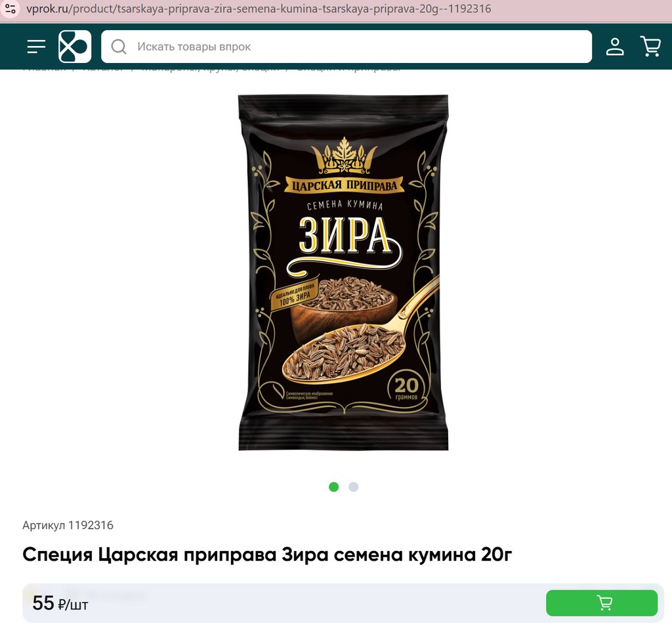Open the shopping cart in header

[x=650, y=47]
